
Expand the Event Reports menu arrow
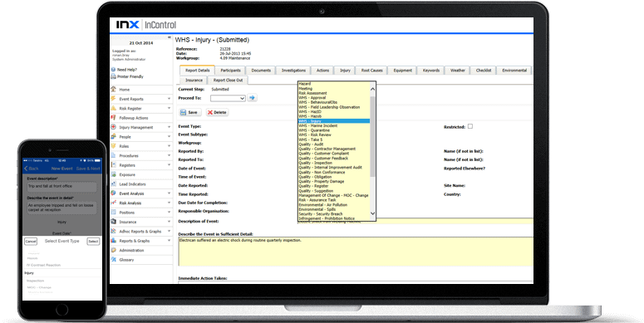170,99
